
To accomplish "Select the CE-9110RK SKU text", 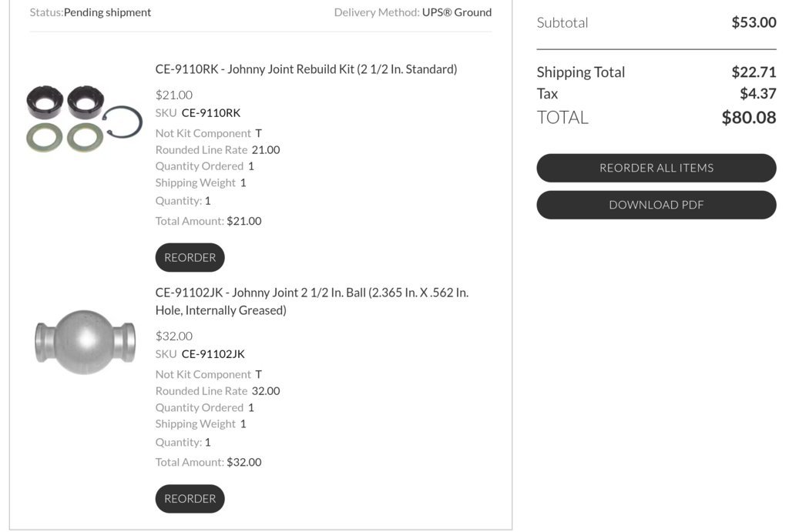I will (211, 112).
